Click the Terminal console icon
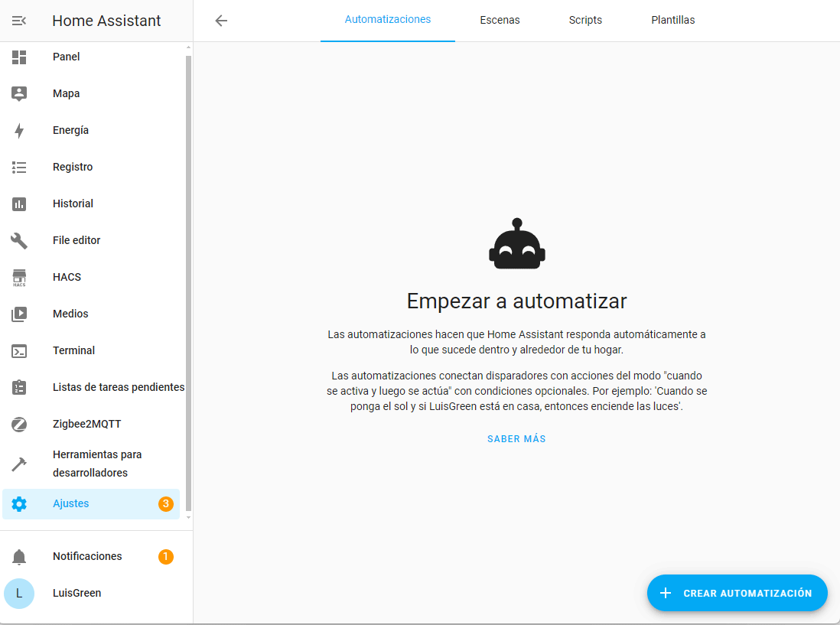The width and height of the screenshot is (840, 625). tap(19, 351)
